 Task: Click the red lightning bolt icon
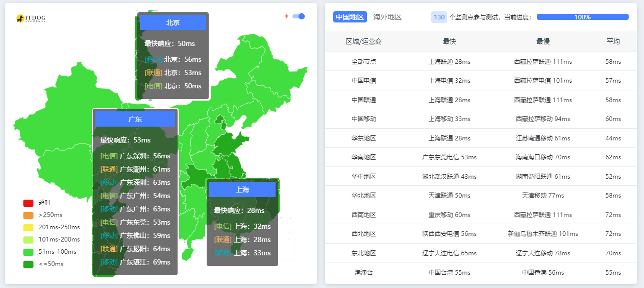(286, 16)
